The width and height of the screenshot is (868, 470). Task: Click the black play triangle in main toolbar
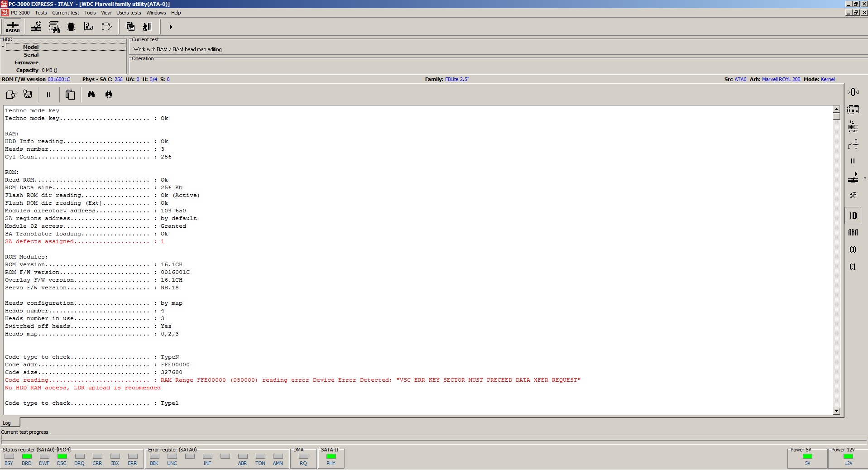(x=171, y=27)
